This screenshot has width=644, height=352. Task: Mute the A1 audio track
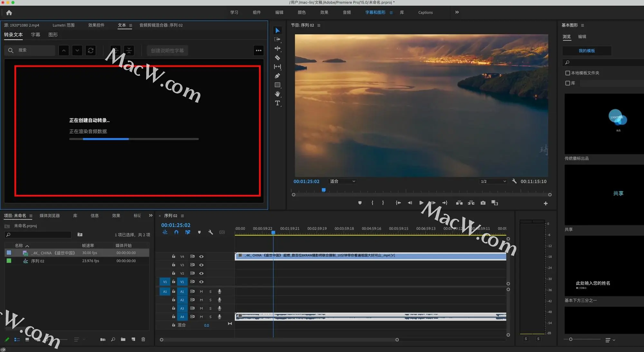[x=201, y=291]
